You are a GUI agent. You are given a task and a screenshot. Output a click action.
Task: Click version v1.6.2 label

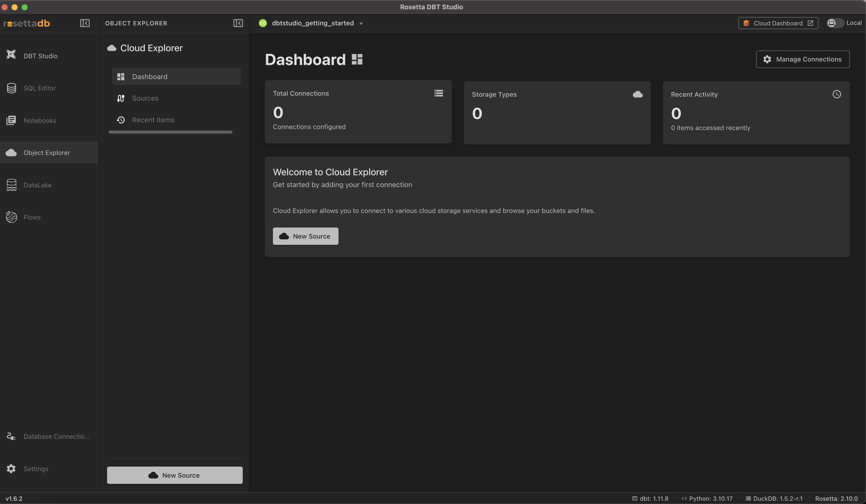14,498
